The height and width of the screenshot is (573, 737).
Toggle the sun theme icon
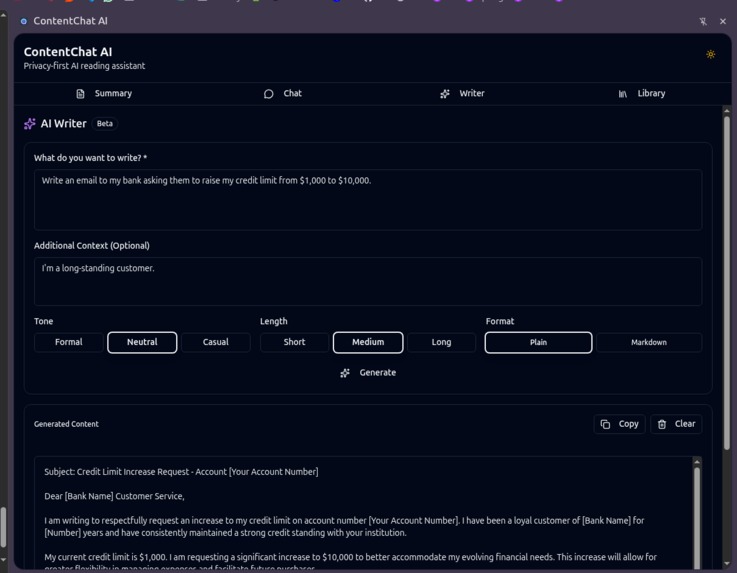[x=710, y=55]
